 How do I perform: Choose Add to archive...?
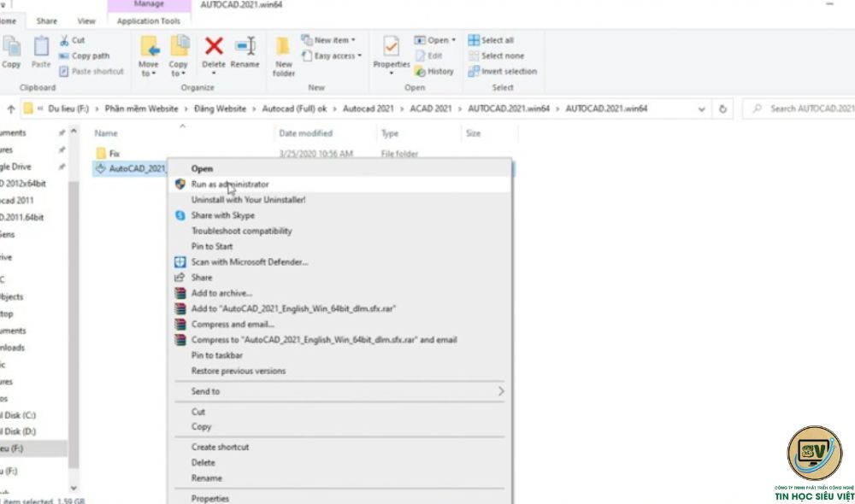click(x=340, y=293)
